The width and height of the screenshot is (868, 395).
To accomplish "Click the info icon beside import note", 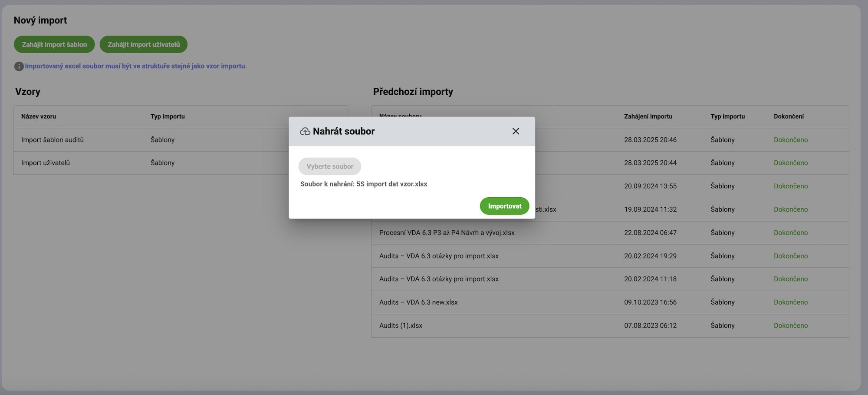I will [19, 66].
